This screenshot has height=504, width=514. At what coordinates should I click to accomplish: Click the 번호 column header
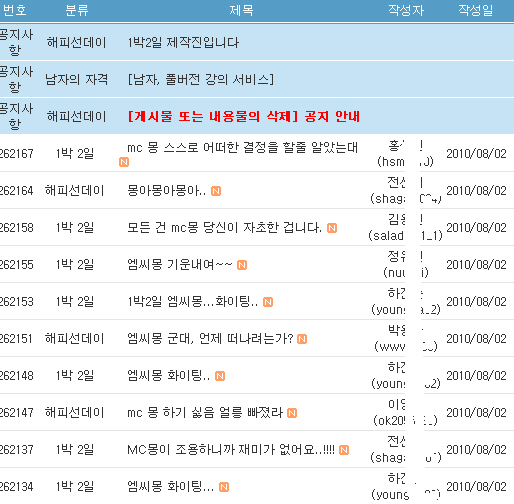pos(14,10)
